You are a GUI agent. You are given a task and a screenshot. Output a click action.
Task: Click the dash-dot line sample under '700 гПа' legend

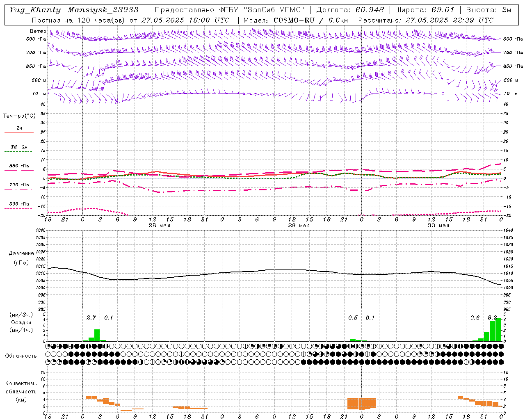(18, 189)
